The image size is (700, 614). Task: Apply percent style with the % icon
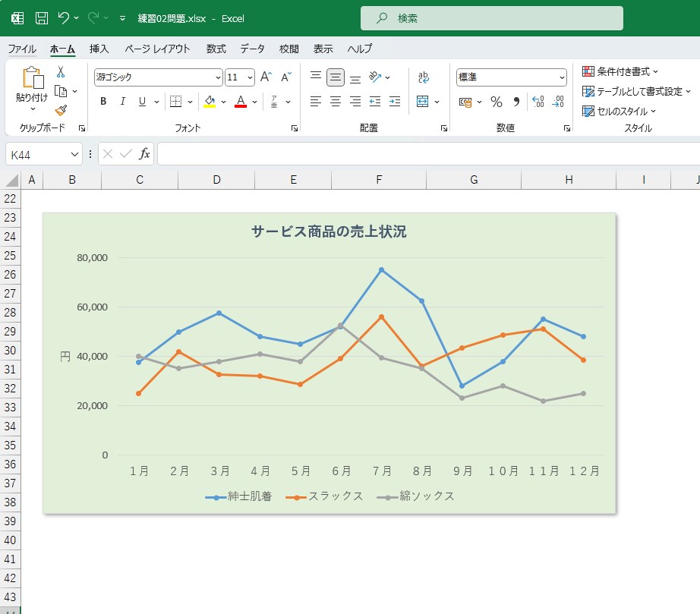[496, 102]
